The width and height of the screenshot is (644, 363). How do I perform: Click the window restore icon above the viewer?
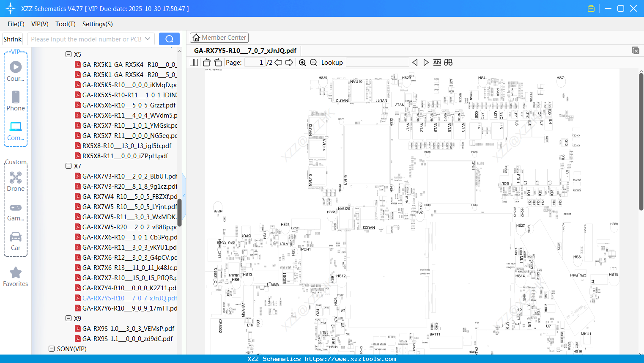pos(636,50)
